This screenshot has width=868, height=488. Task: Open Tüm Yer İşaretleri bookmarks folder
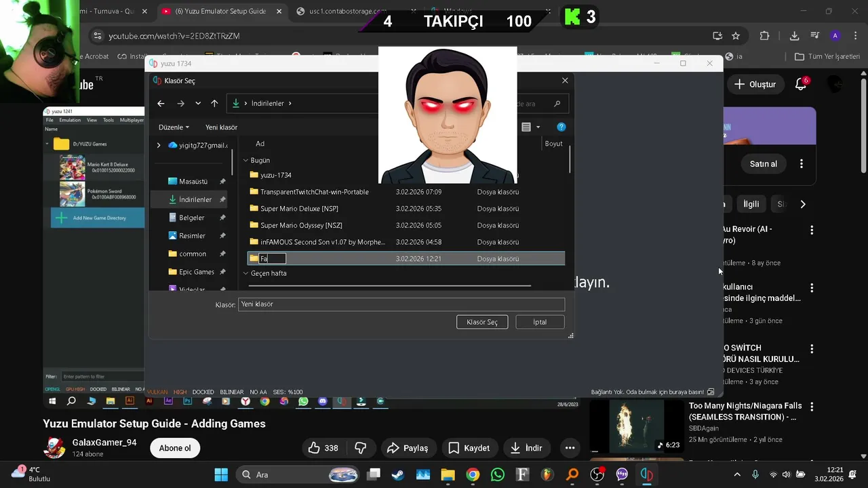[827, 56]
